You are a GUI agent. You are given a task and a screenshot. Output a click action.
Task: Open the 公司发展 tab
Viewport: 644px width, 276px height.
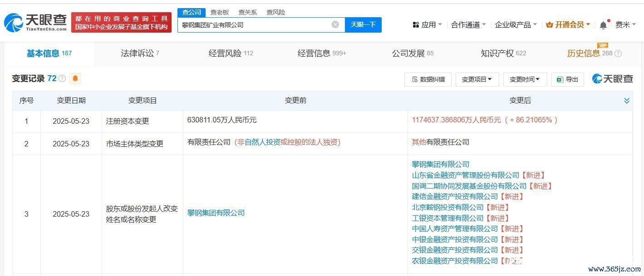413,53
